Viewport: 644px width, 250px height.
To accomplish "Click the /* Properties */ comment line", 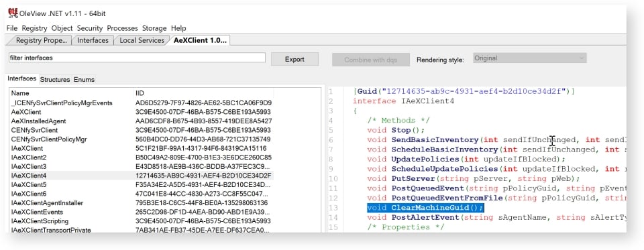I will pos(406,227).
